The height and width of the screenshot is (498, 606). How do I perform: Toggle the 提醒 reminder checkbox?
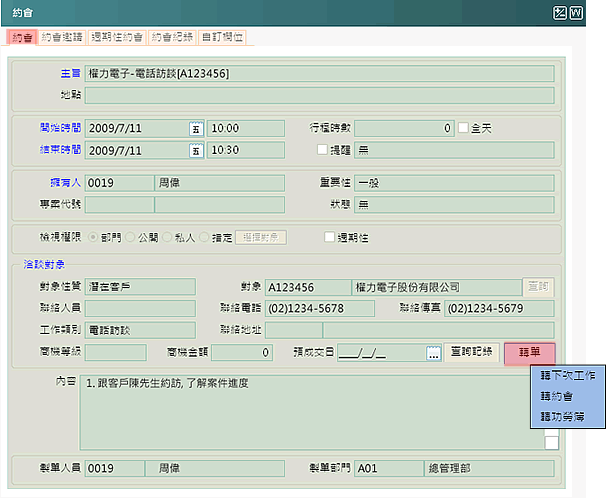tap(322, 150)
